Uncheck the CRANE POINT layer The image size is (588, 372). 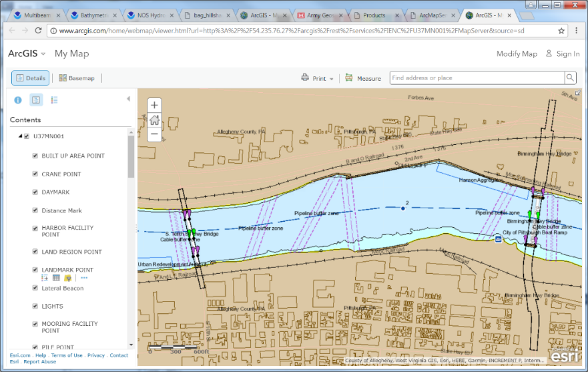(35, 174)
